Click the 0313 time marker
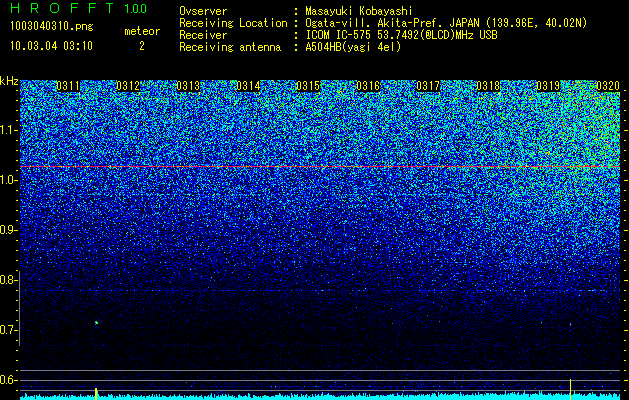 coord(188,86)
